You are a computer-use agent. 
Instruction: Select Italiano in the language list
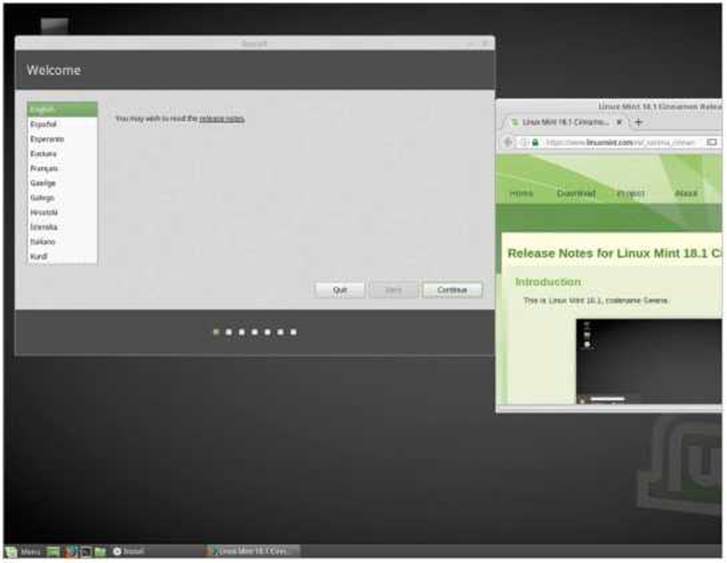62,242
